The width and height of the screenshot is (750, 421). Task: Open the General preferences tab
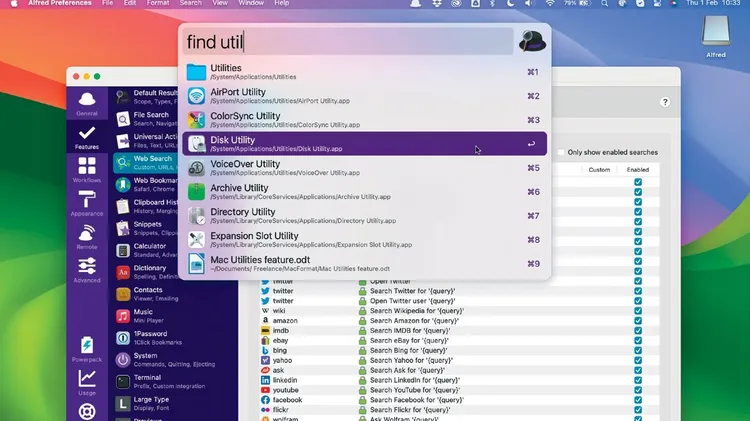(87, 104)
